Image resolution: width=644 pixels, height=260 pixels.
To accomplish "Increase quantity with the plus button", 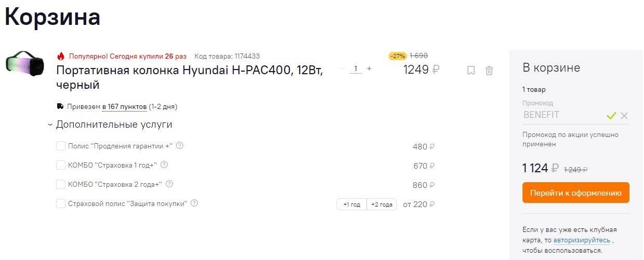I will coord(369,69).
